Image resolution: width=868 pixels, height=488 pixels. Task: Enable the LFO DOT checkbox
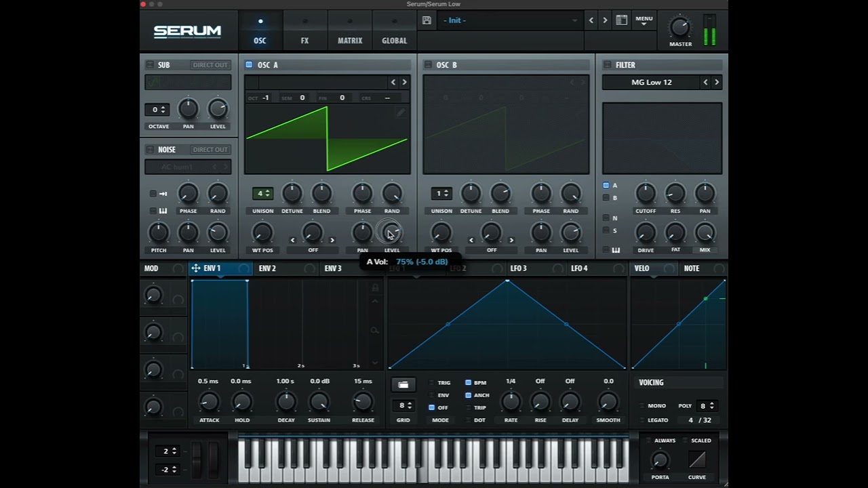(x=468, y=420)
